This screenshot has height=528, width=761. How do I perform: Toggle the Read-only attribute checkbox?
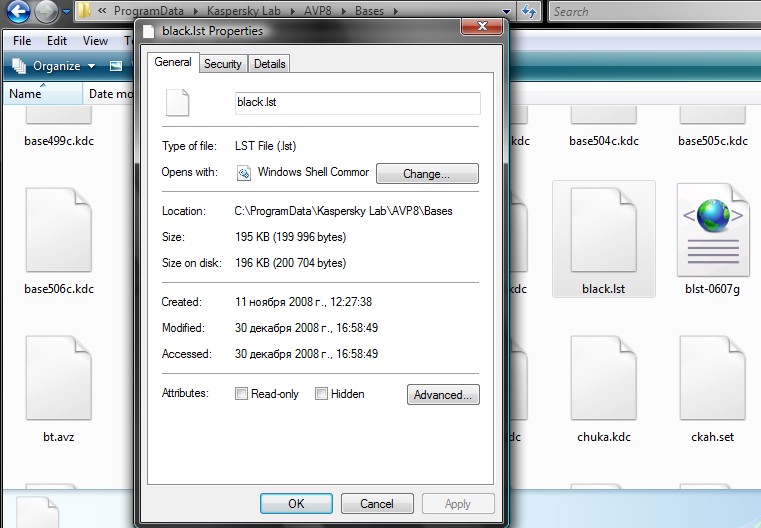tap(241, 394)
